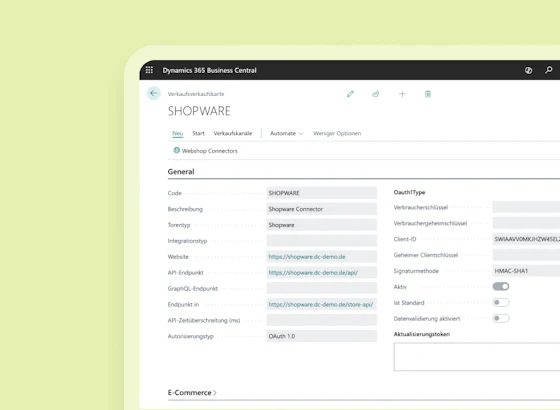
Task: Open the Automate dropdown menu
Action: 286,133
